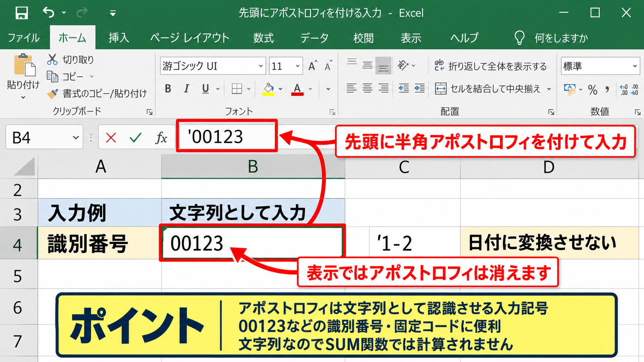Click the comma style icon
Image resolution: width=644 pixels, height=362 pixels.
tap(607, 90)
